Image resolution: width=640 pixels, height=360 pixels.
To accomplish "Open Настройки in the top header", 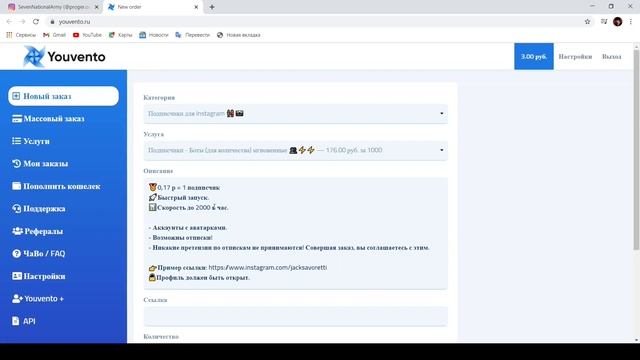I will pyautogui.click(x=575, y=57).
